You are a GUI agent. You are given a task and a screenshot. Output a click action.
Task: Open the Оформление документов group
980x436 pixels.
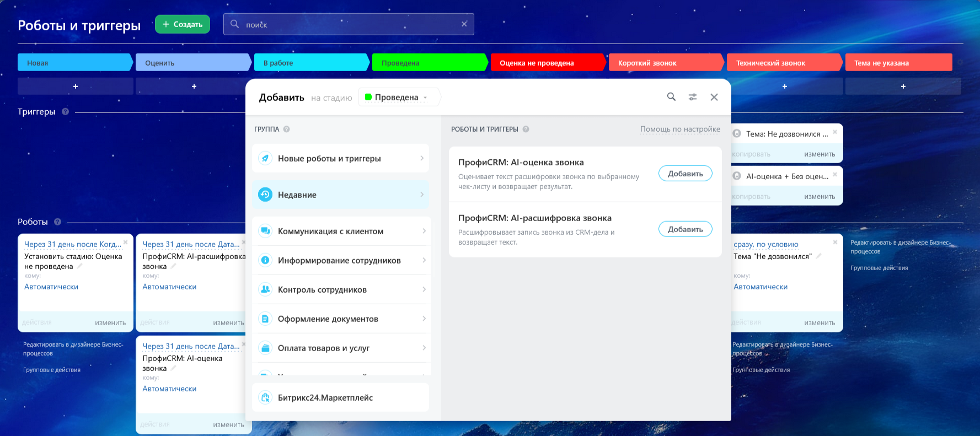click(341, 319)
